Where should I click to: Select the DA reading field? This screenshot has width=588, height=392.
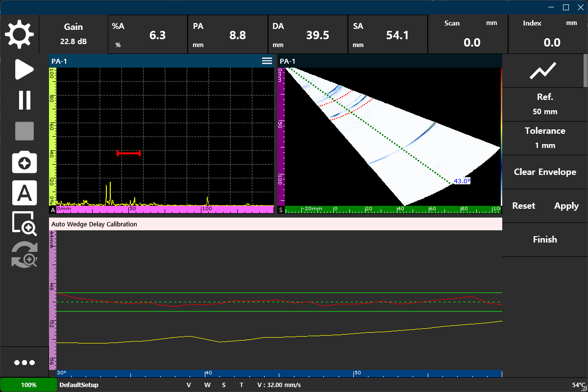point(308,34)
